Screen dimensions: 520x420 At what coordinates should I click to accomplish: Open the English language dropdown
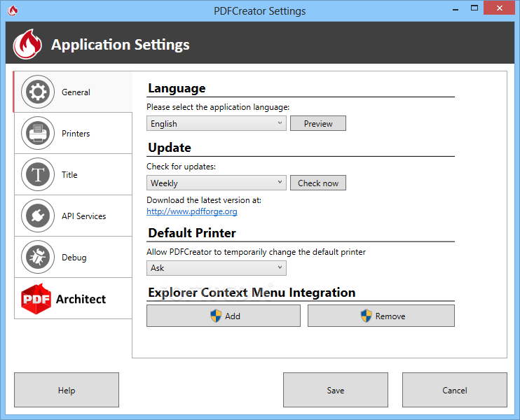pyautogui.click(x=217, y=123)
